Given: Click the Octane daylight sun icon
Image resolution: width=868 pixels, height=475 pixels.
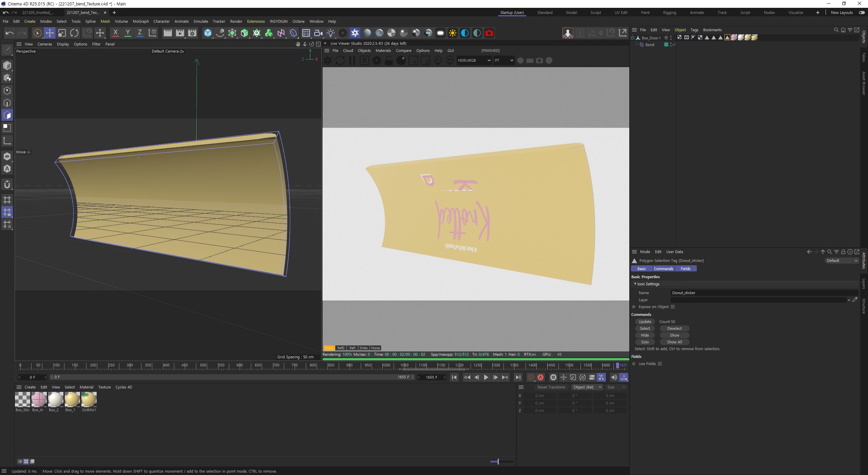Looking at the screenshot, I should pyautogui.click(x=452, y=33).
